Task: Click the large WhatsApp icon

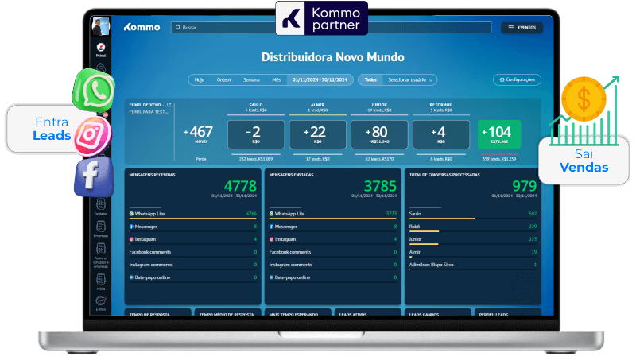Action: 94,90
